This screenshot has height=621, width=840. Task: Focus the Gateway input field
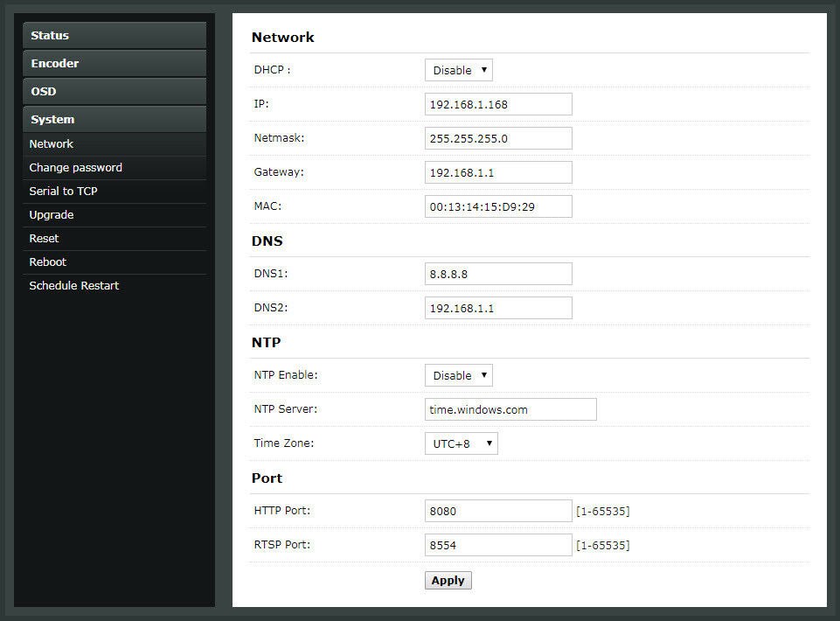pyautogui.click(x=498, y=172)
